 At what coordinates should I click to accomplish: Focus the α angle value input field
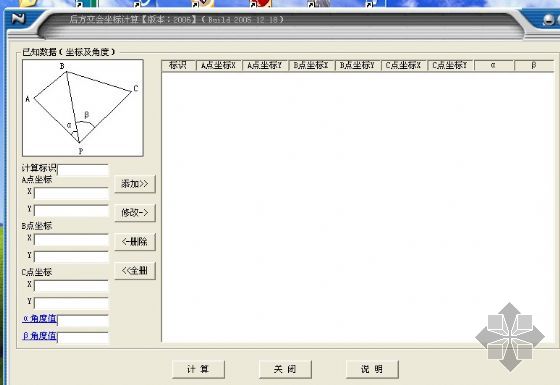tap(83, 320)
